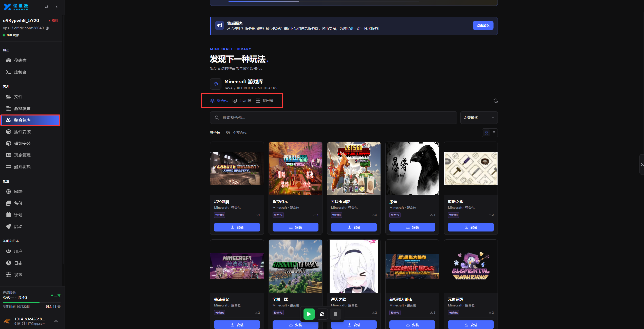Open 玩家管理 player management
This screenshot has width=644, height=329.
[30, 155]
